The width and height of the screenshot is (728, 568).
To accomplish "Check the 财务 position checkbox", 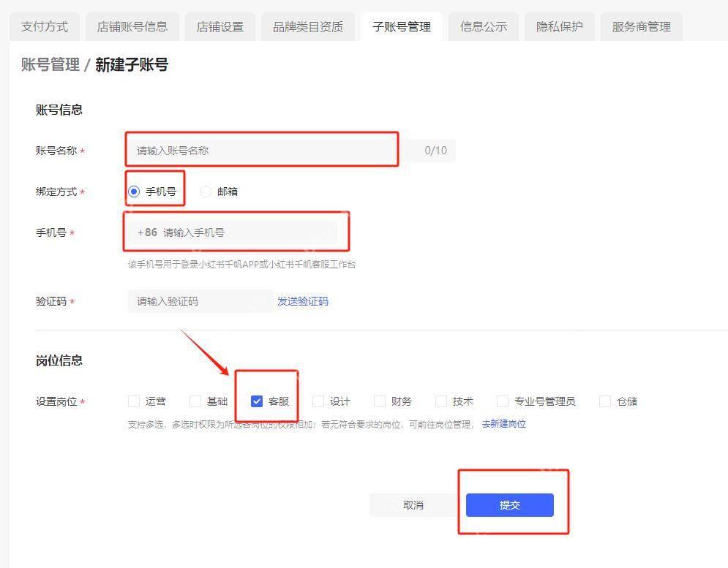I will click(379, 401).
